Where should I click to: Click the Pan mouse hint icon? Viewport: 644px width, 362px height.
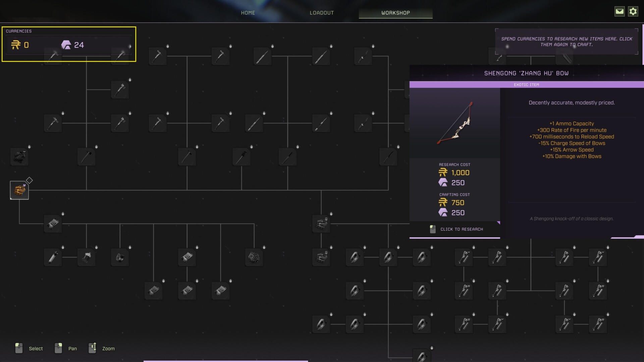(58, 348)
